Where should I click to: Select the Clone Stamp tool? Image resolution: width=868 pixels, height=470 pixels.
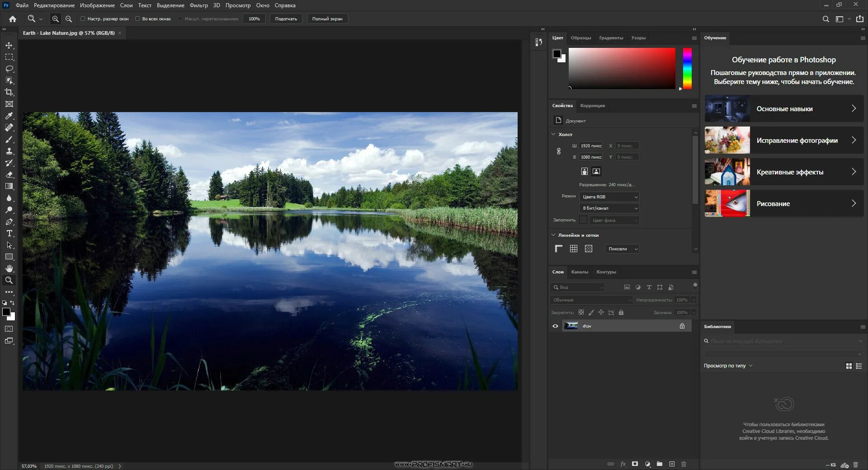click(x=9, y=151)
